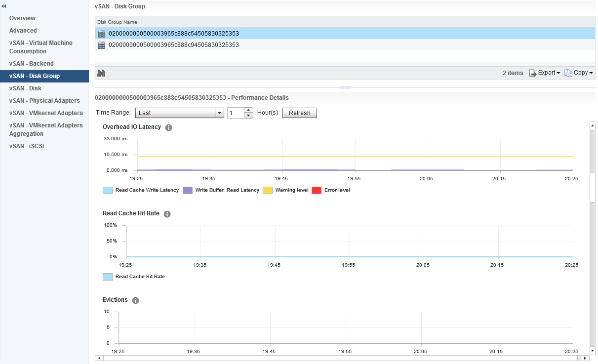Decrease the hours value
The width and height of the screenshot is (598, 364).
(x=249, y=116)
